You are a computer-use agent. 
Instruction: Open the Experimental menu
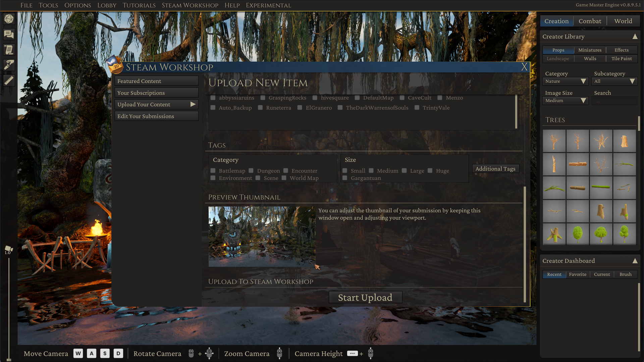268,5
